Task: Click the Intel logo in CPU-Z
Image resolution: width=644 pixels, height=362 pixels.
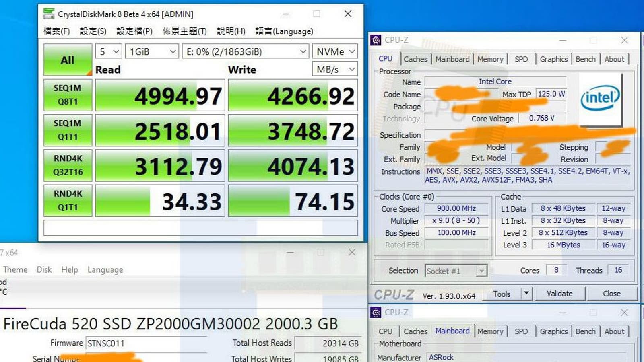Action: point(600,99)
